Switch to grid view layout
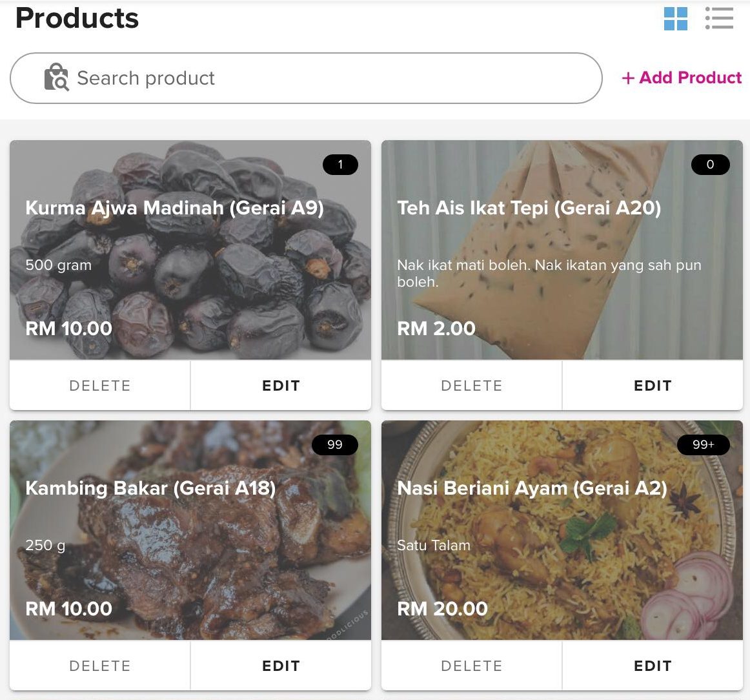Viewport: 750px width, 700px height. pos(676,19)
